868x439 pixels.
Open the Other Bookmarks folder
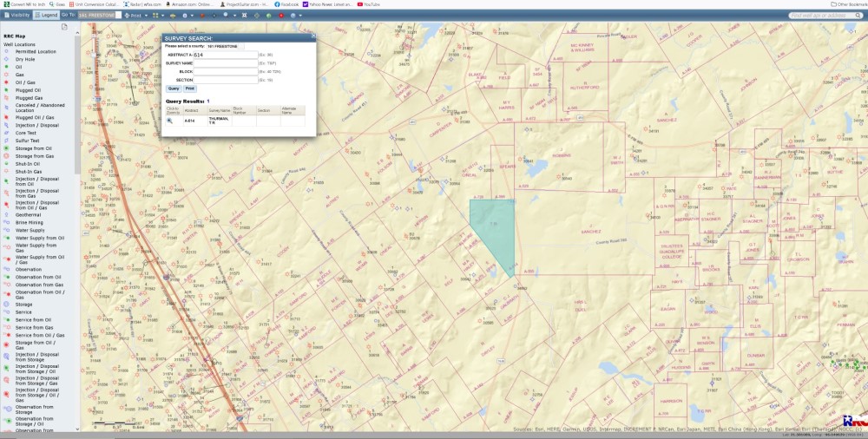tap(849, 3)
